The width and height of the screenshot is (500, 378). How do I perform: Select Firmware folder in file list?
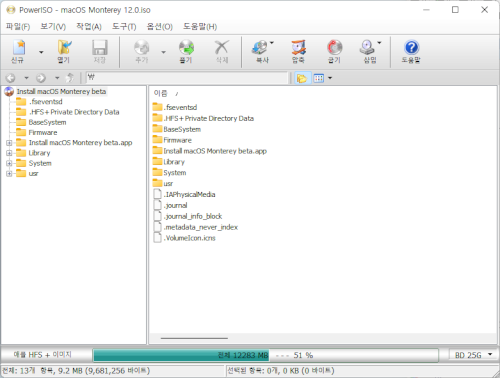pyautogui.click(x=172, y=140)
